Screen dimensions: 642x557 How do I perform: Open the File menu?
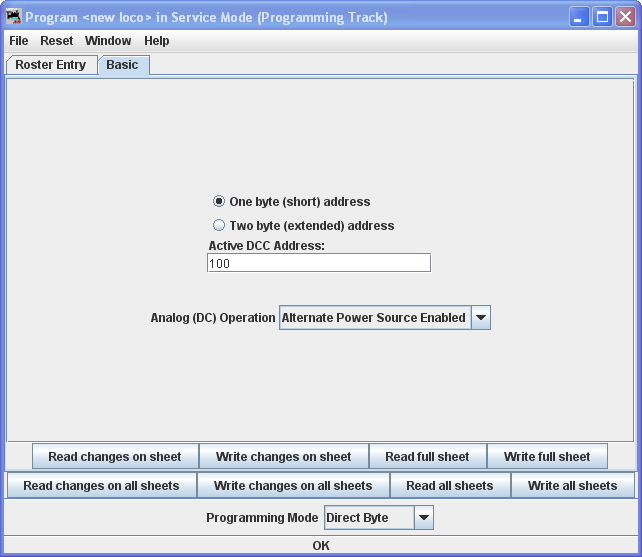(19, 41)
